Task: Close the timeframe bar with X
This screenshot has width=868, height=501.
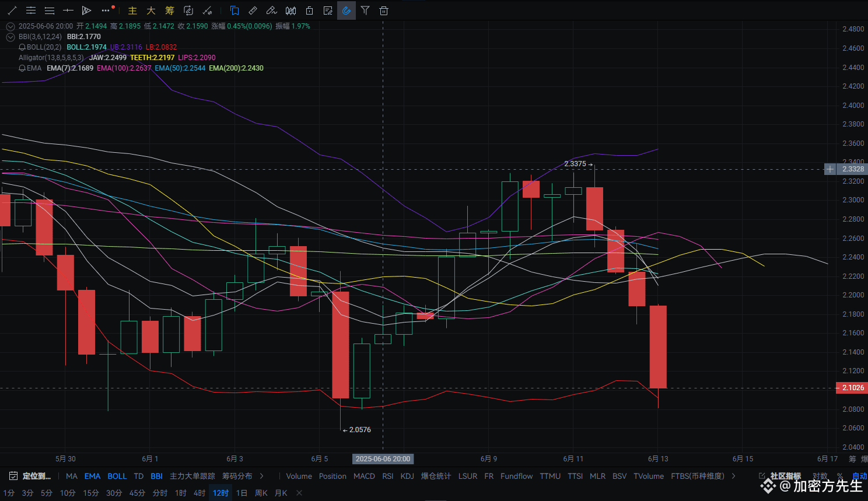Action: 299,493
